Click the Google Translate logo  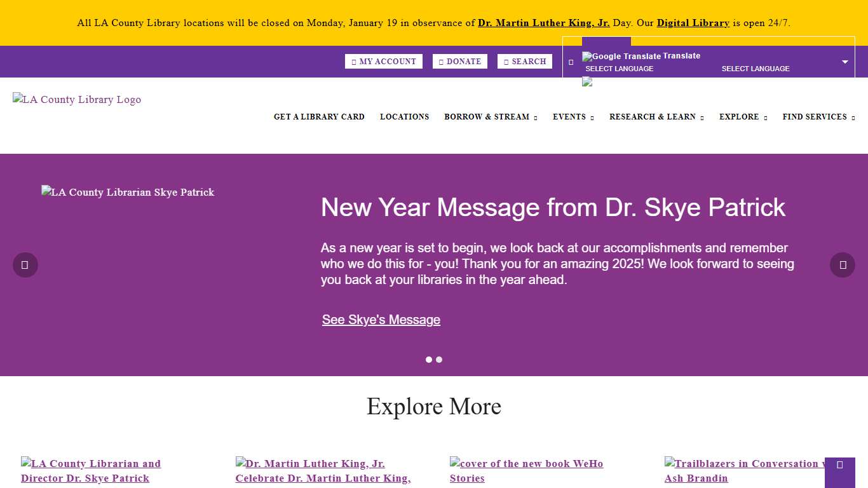coord(621,57)
